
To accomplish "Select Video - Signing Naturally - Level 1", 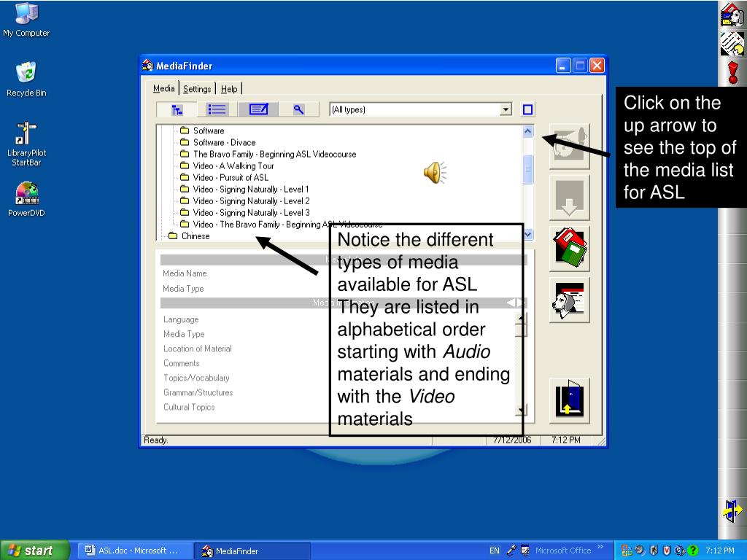I will point(244,189).
